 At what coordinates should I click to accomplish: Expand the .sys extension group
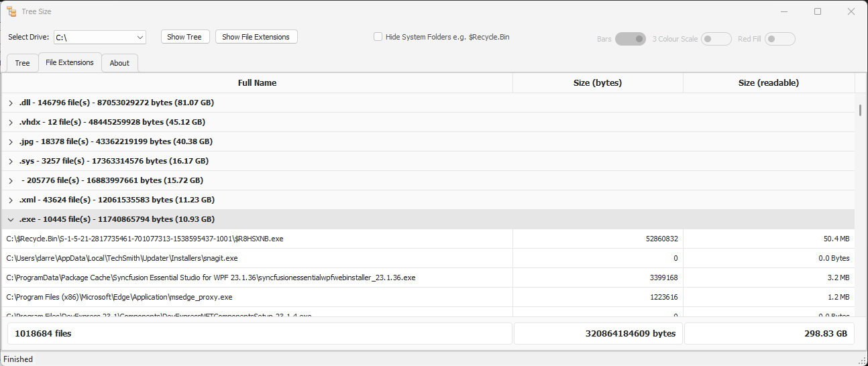point(11,162)
